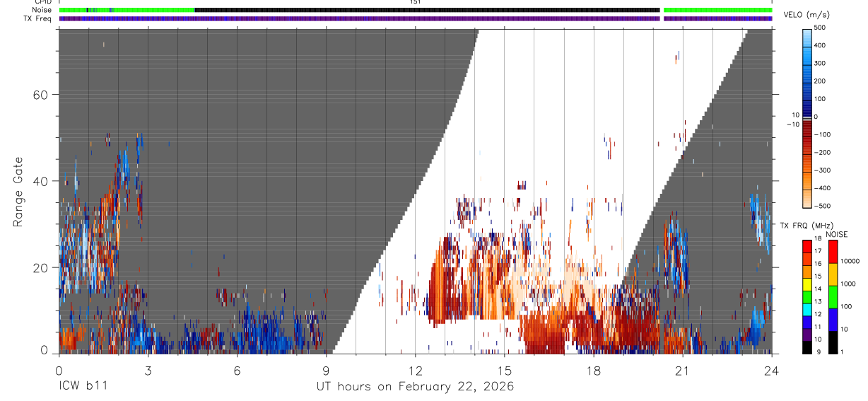Click the '400' tick on velocity color bar
The height and width of the screenshot is (401, 868).
(x=821, y=45)
